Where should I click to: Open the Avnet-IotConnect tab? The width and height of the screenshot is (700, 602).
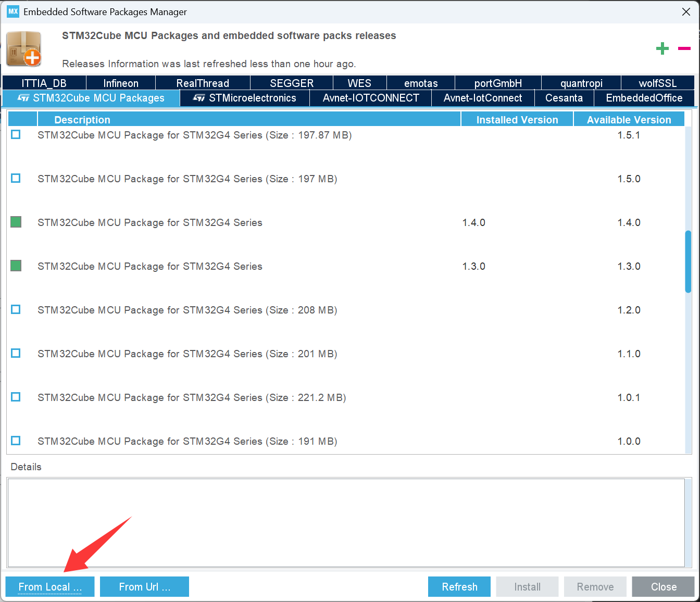483,98
